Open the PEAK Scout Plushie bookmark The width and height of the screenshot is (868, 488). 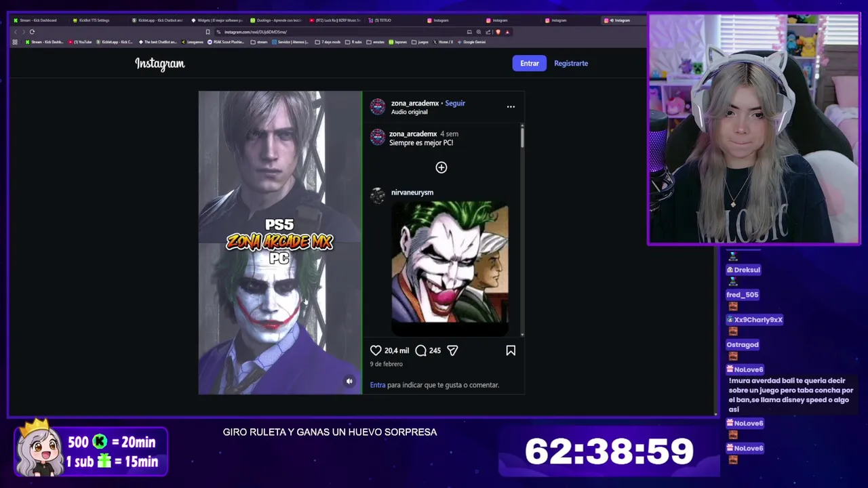coord(226,42)
